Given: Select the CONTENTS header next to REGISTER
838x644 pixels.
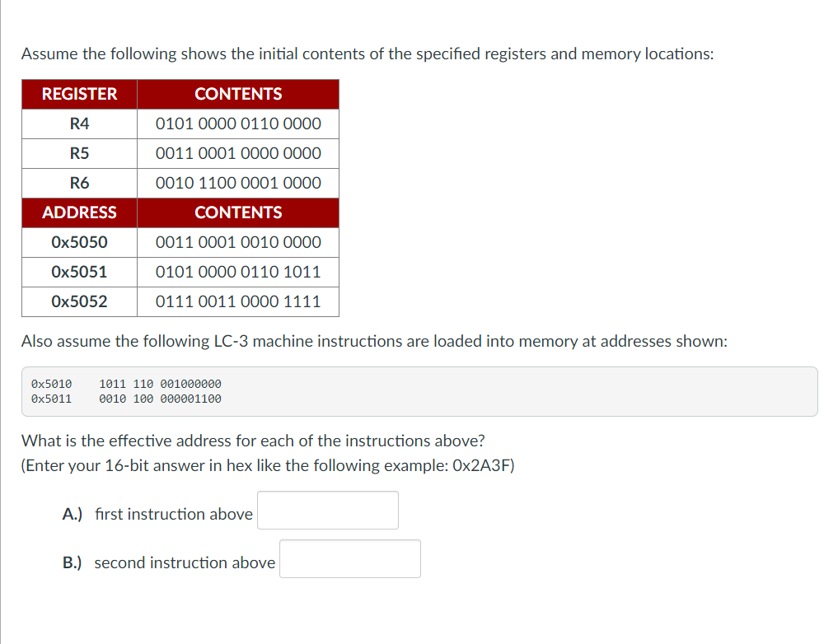Looking at the screenshot, I should (237, 94).
